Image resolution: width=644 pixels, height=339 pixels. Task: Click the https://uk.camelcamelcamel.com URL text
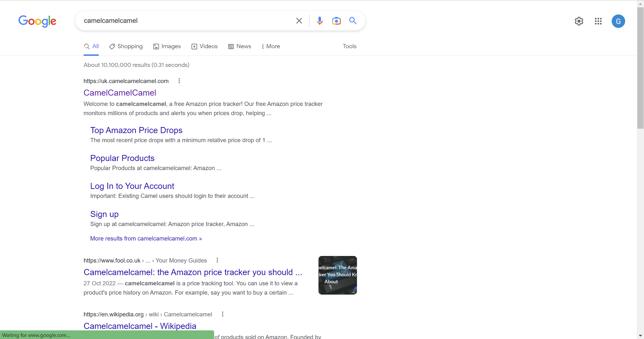click(x=126, y=81)
